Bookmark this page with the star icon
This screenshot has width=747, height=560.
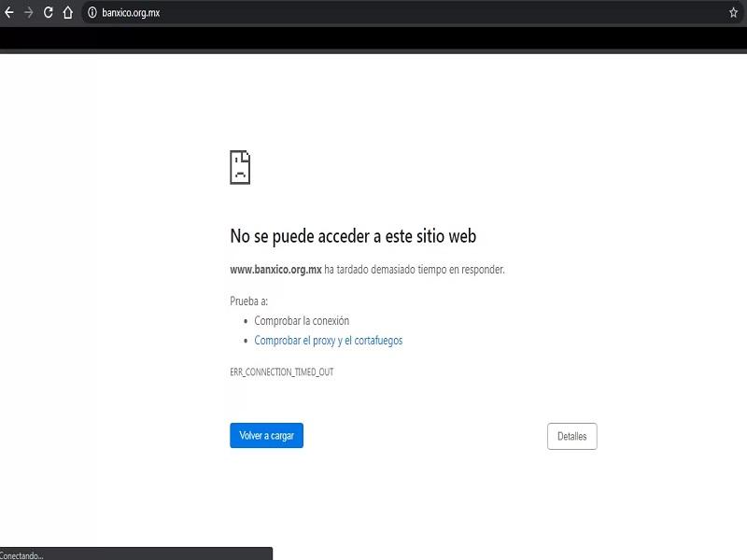pos(733,13)
